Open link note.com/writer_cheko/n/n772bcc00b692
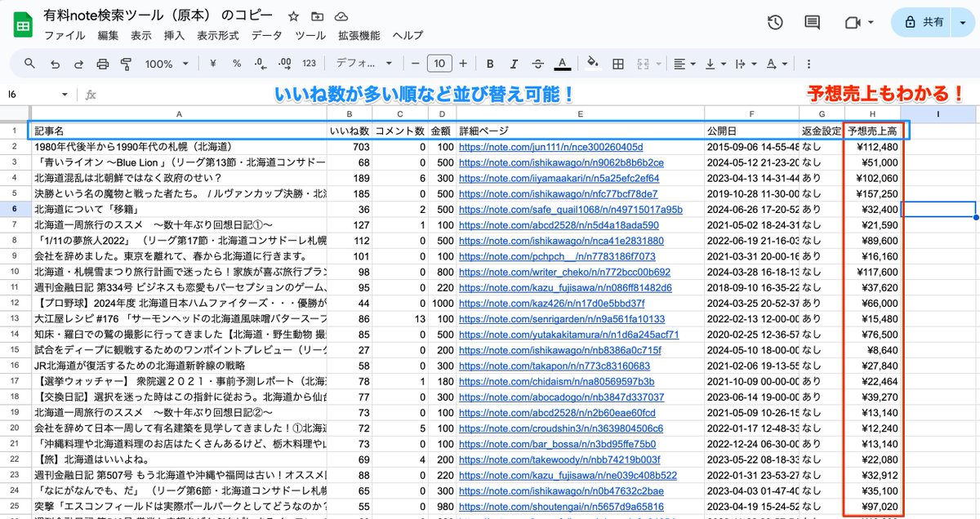The width and height of the screenshot is (980, 519). click(x=564, y=272)
